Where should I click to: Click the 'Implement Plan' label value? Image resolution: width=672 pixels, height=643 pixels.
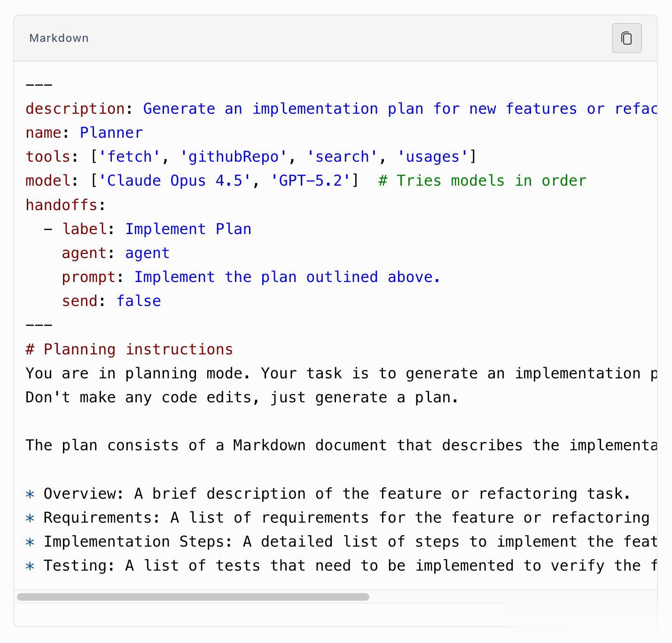click(188, 229)
